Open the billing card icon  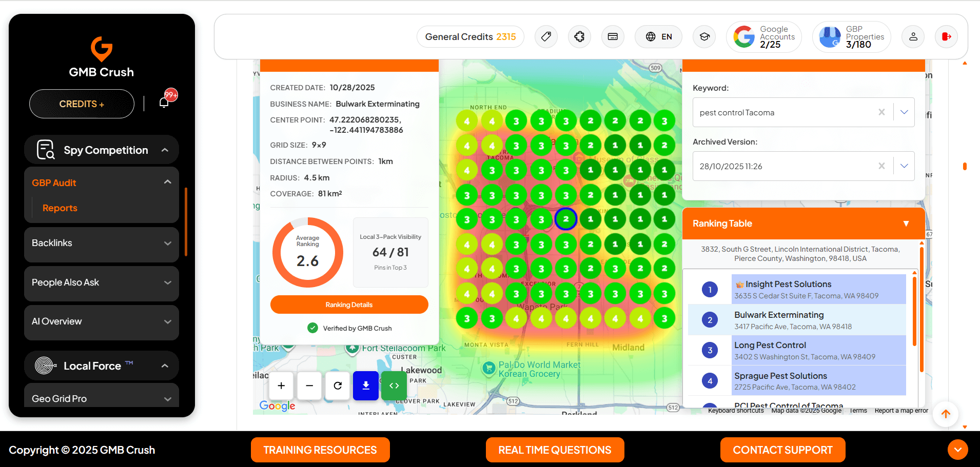pyautogui.click(x=613, y=37)
